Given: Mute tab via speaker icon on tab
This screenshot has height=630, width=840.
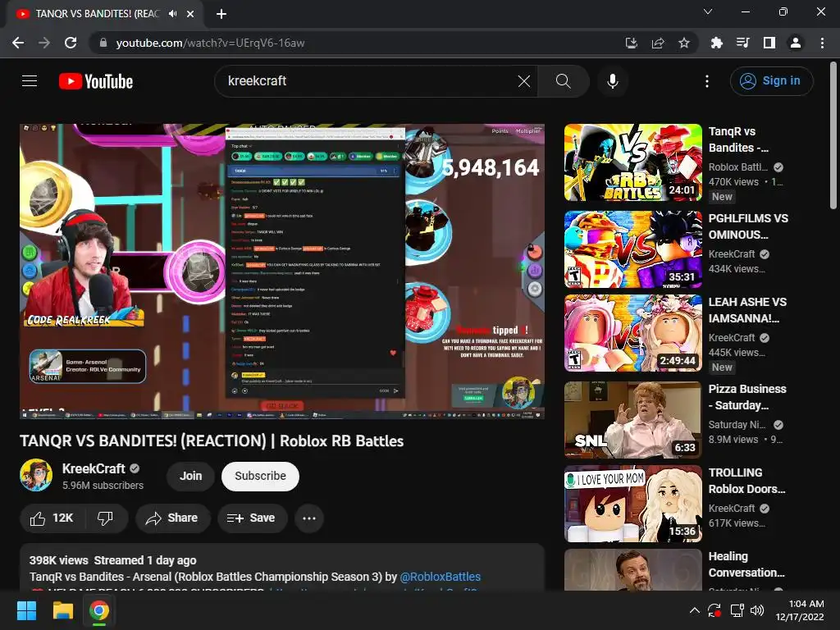Looking at the screenshot, I should 172,14.
